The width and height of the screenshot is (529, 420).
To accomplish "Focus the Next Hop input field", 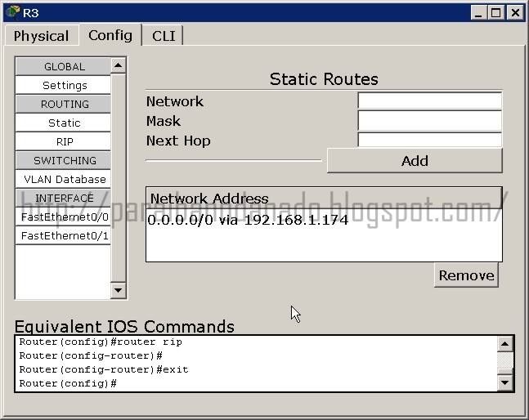I will [430, 140].
